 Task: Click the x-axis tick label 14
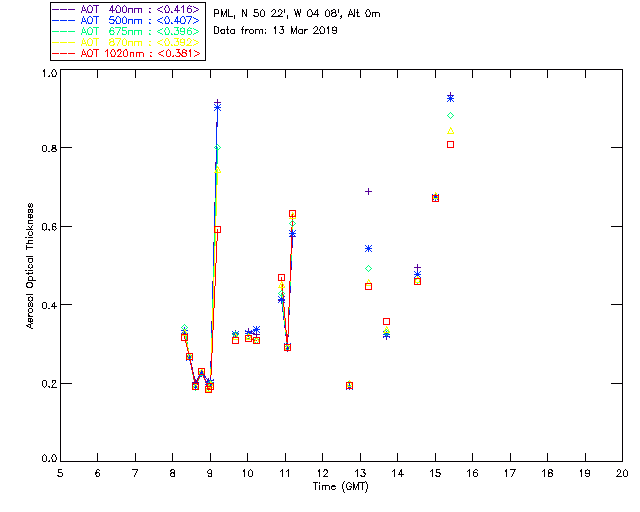pos(398,473)
